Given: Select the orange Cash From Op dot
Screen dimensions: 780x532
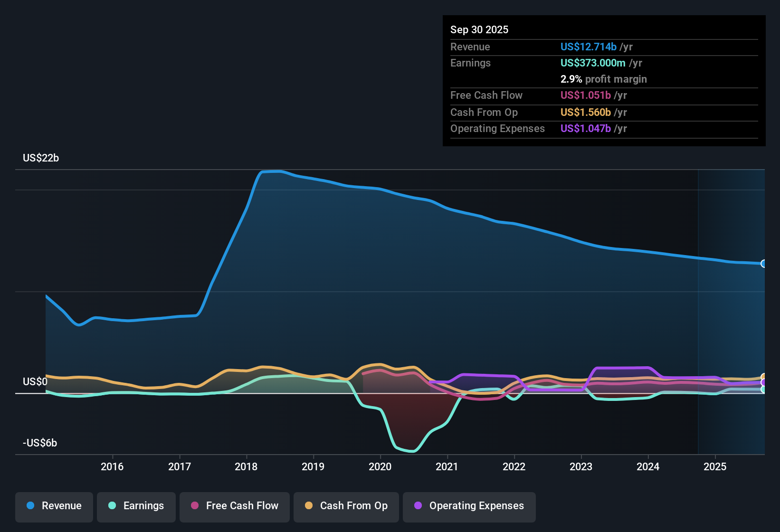Looking at the screenshot, I should tap(309, 506).
